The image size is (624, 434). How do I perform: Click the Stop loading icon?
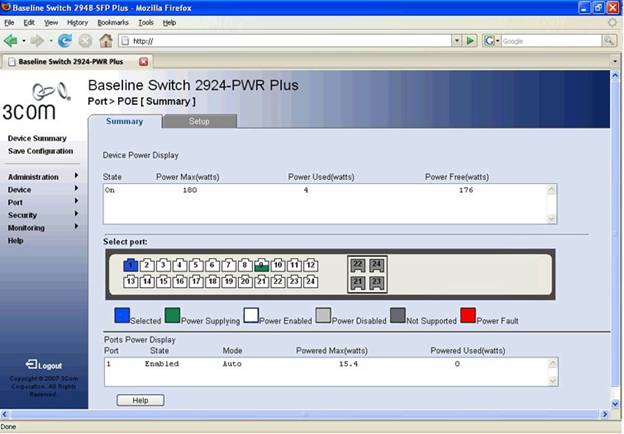point(85,41)
